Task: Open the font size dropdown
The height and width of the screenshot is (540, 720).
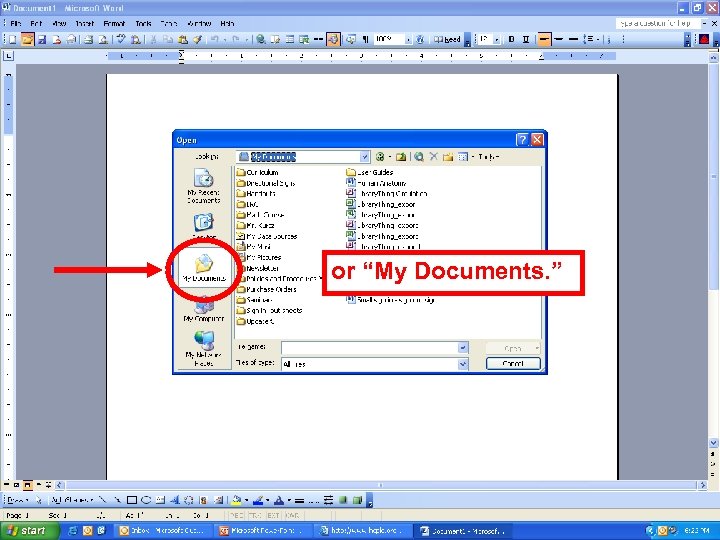Action: pos(497,39)
